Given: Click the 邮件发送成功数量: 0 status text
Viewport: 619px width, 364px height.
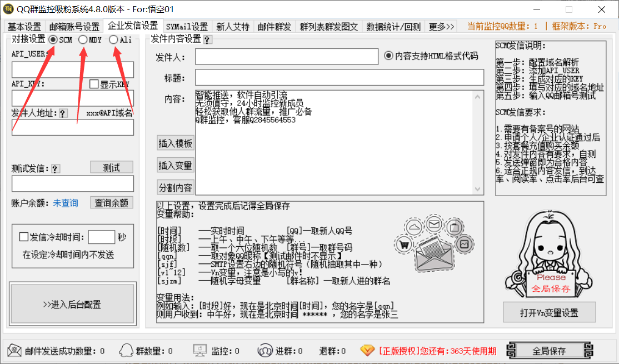Looking at the screenshot, I should [65, 351].
